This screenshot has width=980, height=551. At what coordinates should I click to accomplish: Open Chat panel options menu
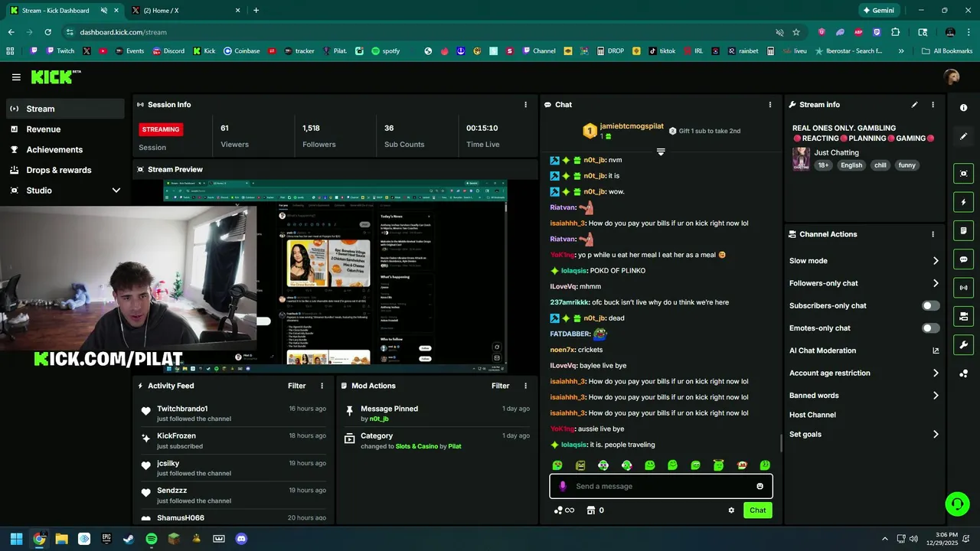[x=770, y=105]
